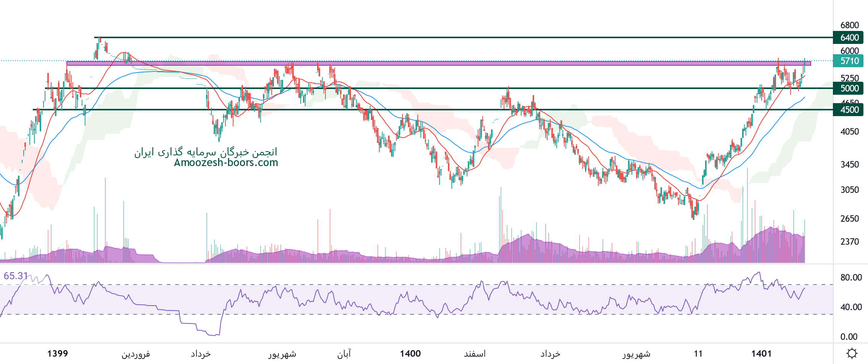Select the اسفند month label
Viewport: 868px width, 364px height.
click(475, 354)
